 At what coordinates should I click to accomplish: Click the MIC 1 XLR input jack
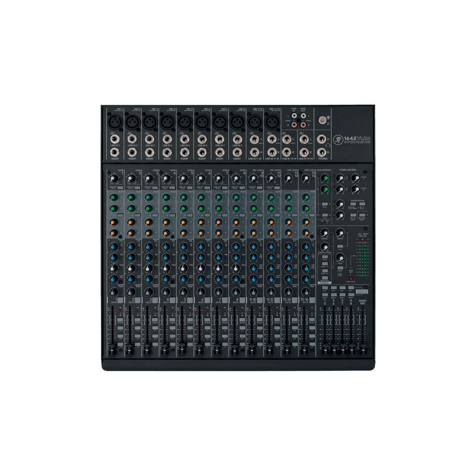(x=115, y=122)
